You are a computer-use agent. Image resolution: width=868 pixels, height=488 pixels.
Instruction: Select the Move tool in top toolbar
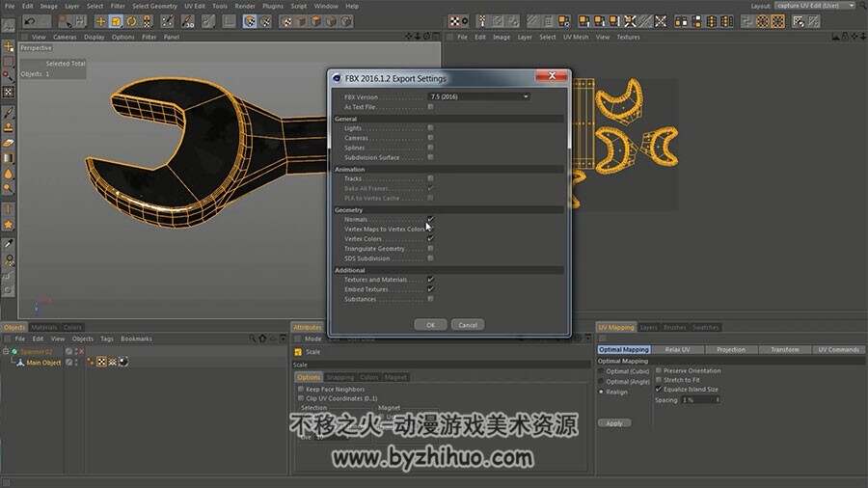coord(100,21)
